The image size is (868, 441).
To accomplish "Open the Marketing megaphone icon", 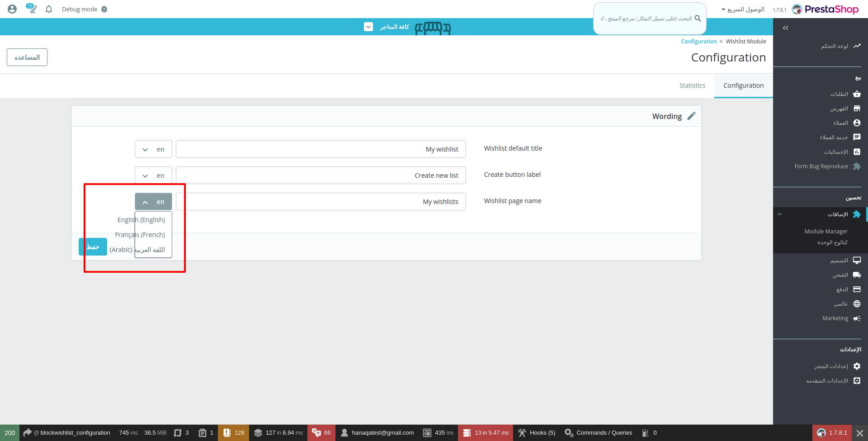I will coord(835,318).
